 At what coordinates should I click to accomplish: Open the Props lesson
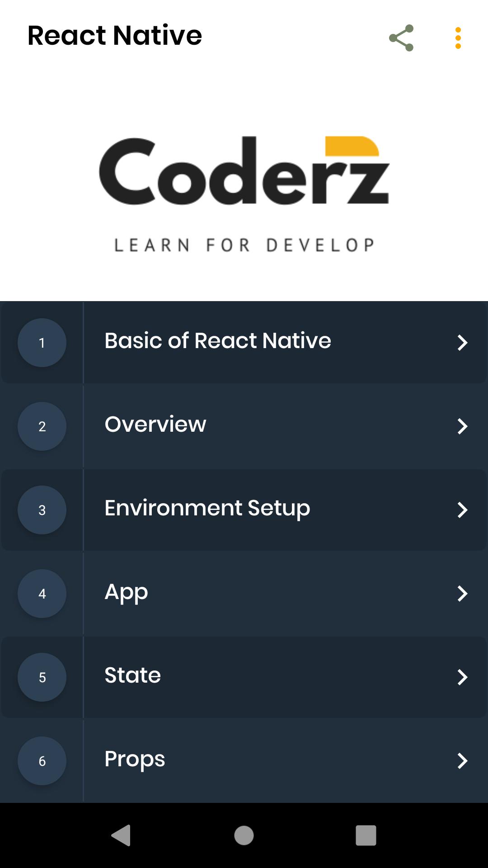tap(244, 760)
